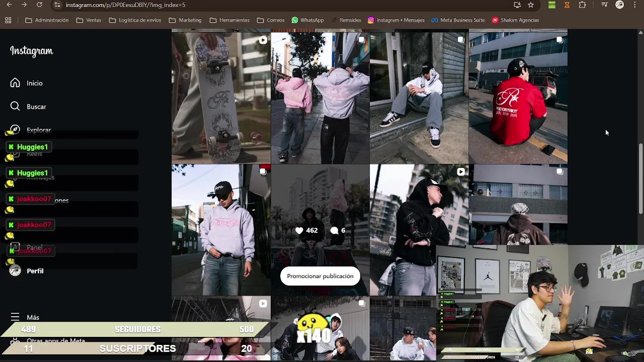Open post of man in lilac hoodie
The image size is (644, 362).
(x=221, y=230)
